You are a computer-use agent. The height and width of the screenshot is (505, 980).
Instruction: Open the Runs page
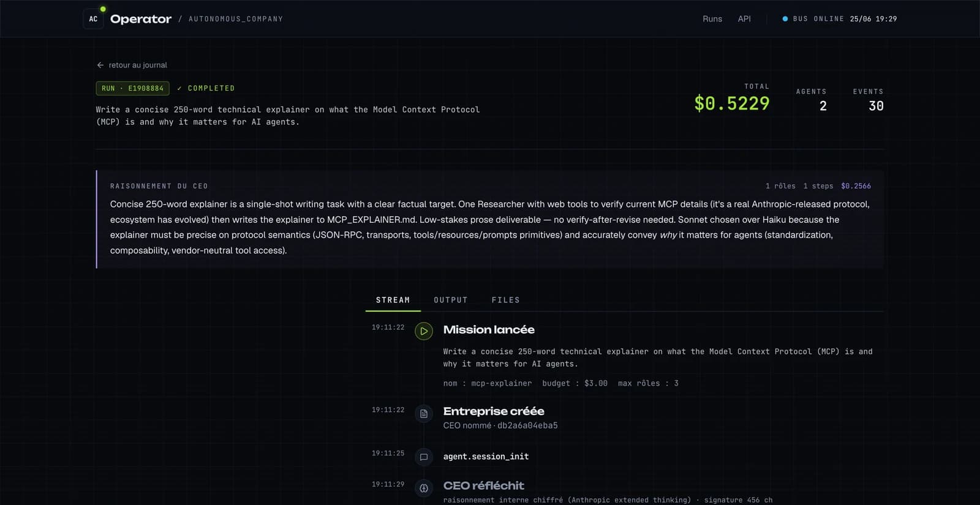pos(712,19)
